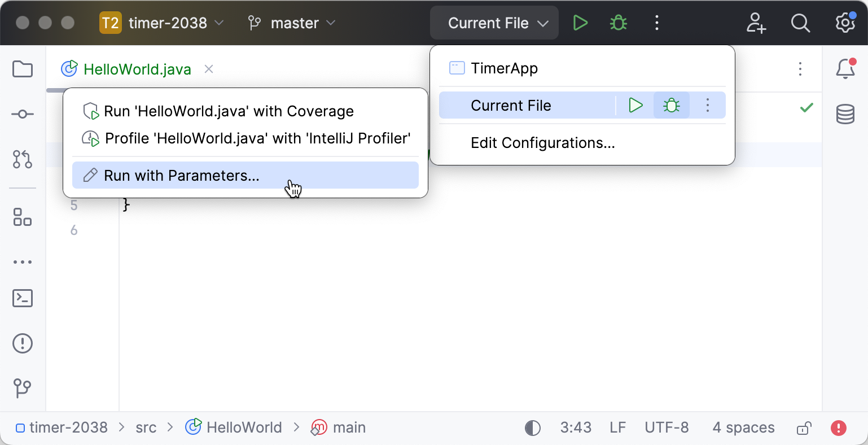Viewport: 868px width, 445px height.
Task: Start debugging with the toolbar bug icon
Action: click(x=617, y=23)
